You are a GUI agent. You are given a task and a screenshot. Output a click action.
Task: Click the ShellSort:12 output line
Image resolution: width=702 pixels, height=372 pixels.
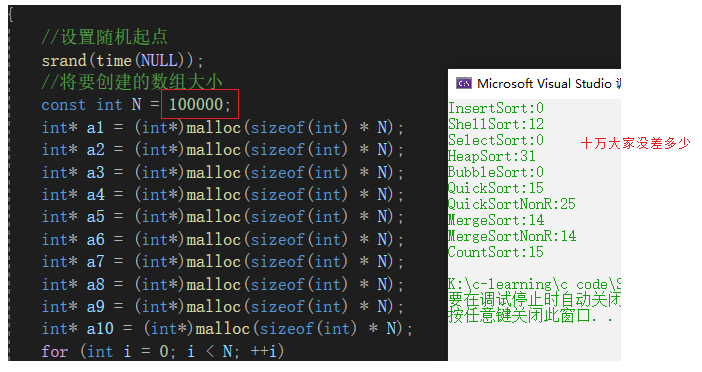click(x=496, y=124)
